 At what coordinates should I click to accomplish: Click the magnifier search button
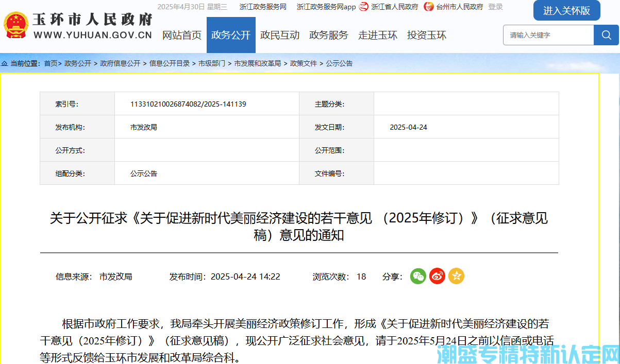pyautogui.click(x=607, y=35)
